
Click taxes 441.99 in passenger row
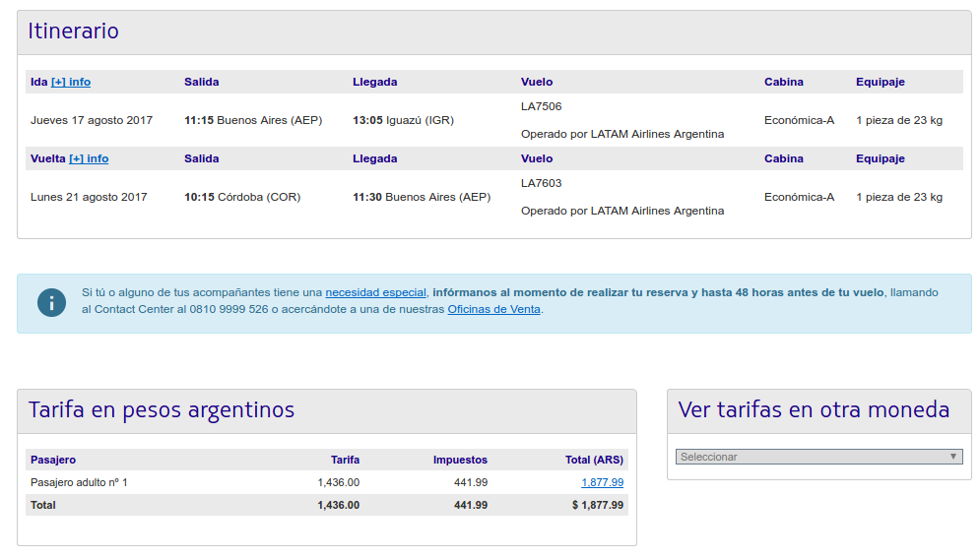(471, 482)
